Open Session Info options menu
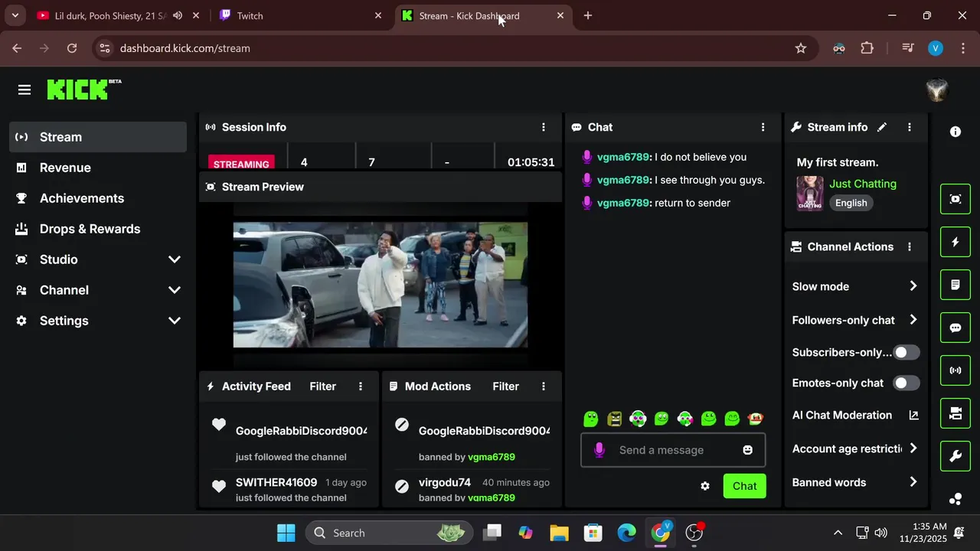This screenshot has width=980, height=551. point(544,127)
